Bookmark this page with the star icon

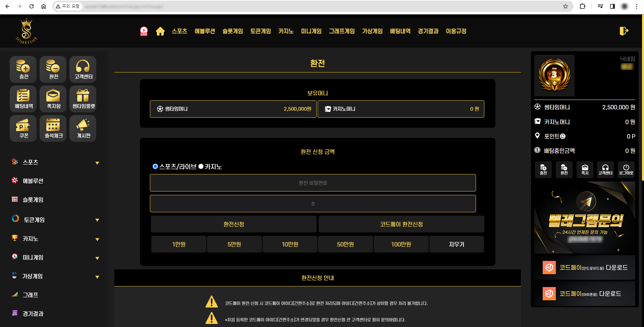tap(566, 6)
